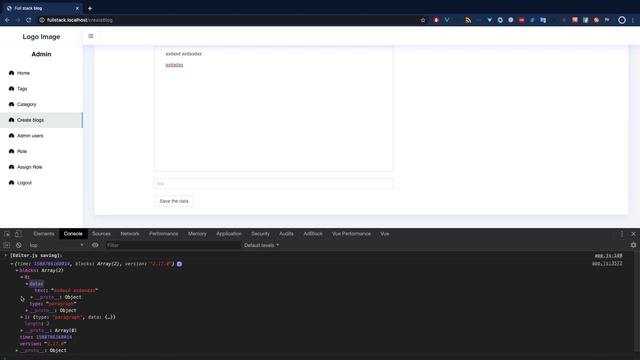Open the Default levels dropdown

tap(262, 245)
